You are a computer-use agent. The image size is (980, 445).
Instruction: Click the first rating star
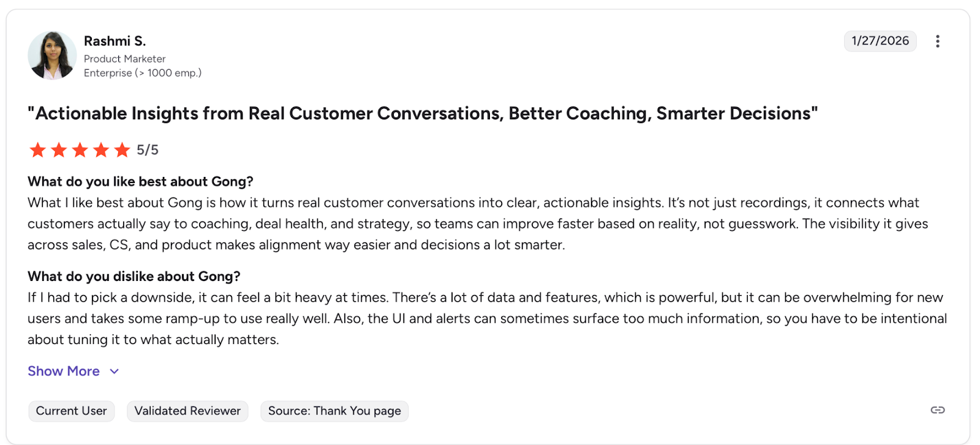38,150
